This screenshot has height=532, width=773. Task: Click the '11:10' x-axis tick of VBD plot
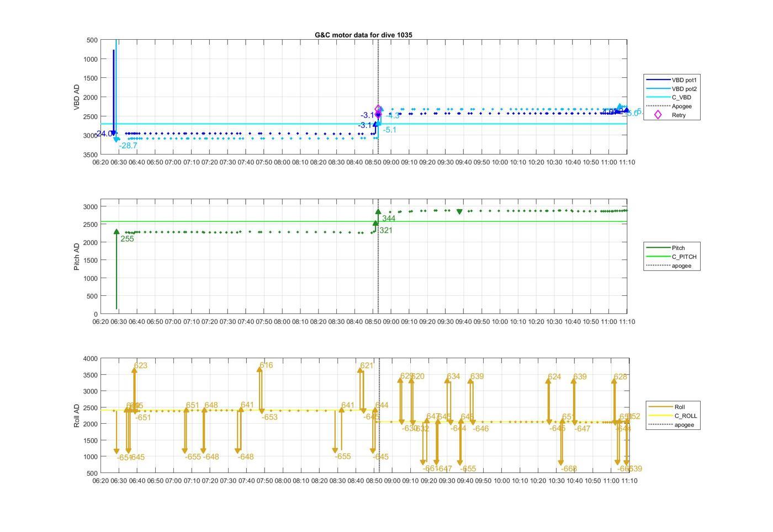(x=627, y=162)
